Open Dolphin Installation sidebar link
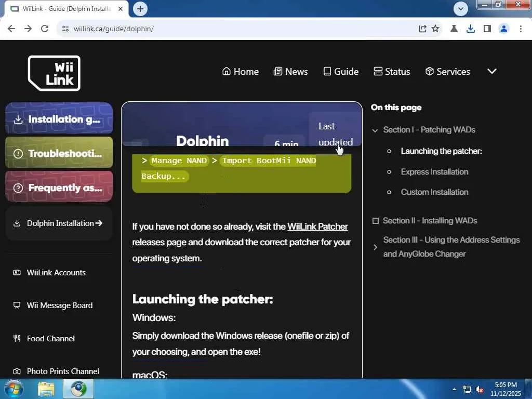The width and height of the screenshot is (532, 399). (x=59, y=223)
